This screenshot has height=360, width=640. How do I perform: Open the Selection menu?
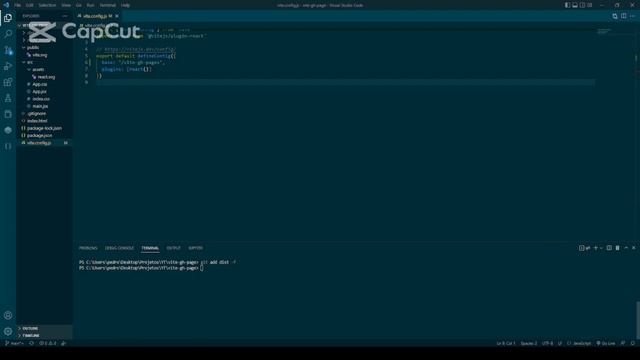(x=47, y=5)
